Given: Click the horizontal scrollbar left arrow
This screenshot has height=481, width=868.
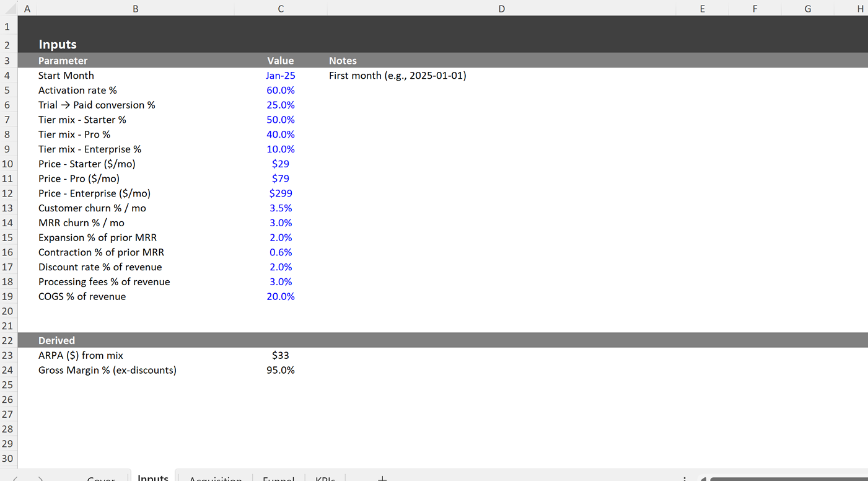Looking at the screenshot, I should tap(703, 479).
